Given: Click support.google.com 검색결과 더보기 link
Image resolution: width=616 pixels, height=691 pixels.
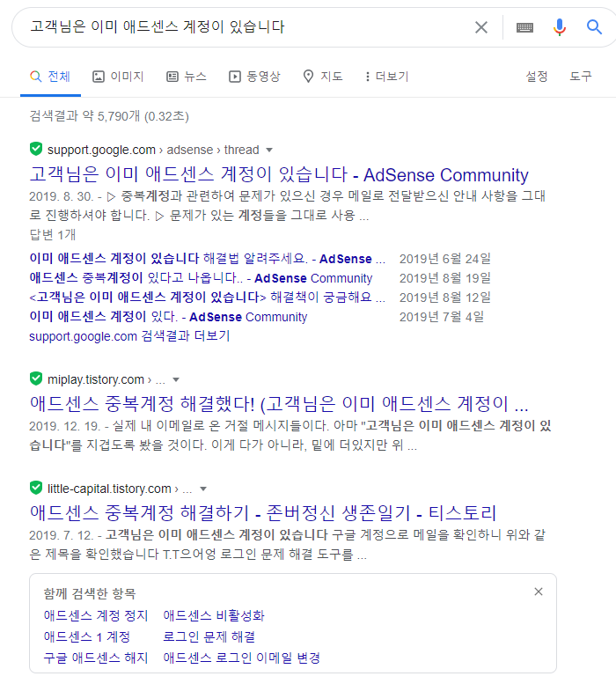Looking at the screenshot, I should [x=129, y=336].
